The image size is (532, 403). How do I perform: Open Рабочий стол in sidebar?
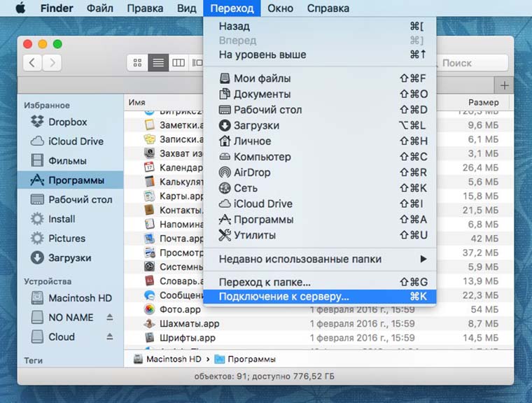pyautogui.click(x=71, y=199)
